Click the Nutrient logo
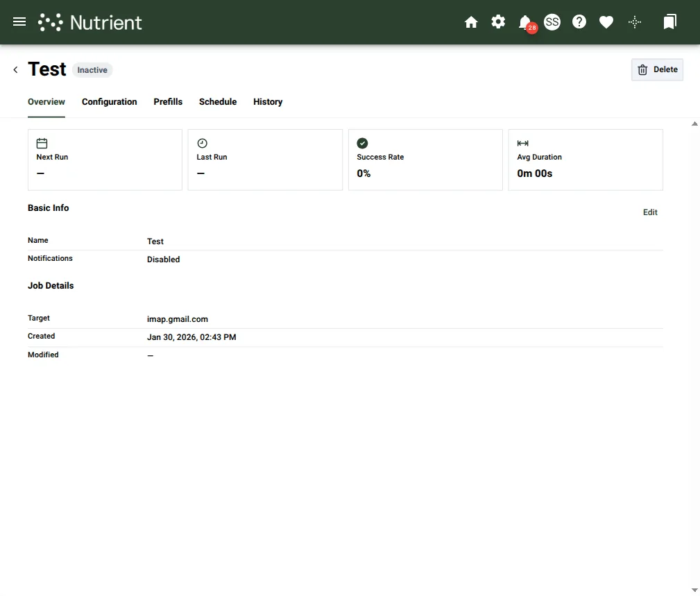The width and height of the screenshot is (700, 596). click(x=90, y=22)
